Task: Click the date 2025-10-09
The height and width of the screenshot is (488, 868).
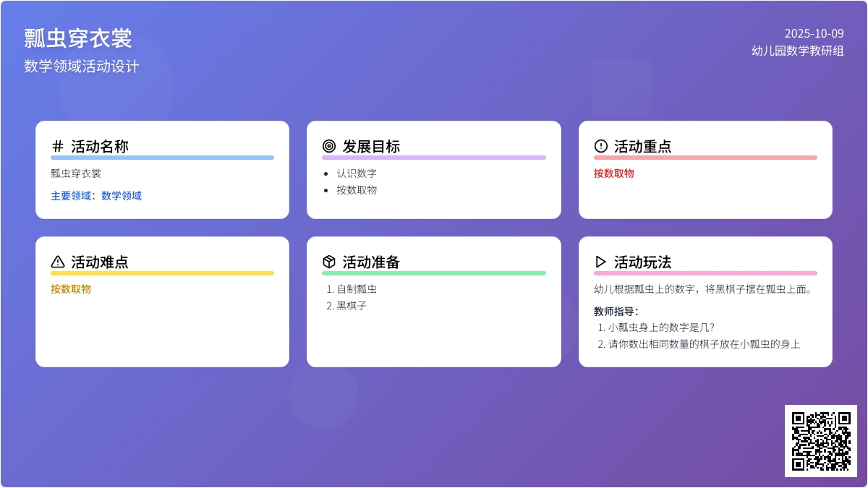Action: point(814,33)
